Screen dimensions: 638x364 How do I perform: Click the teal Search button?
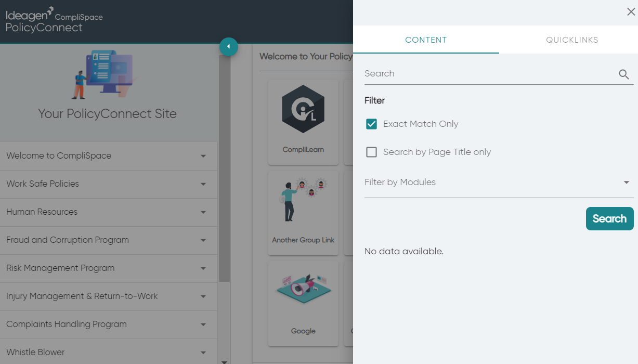pyautogui.click(x=609, y=218)
